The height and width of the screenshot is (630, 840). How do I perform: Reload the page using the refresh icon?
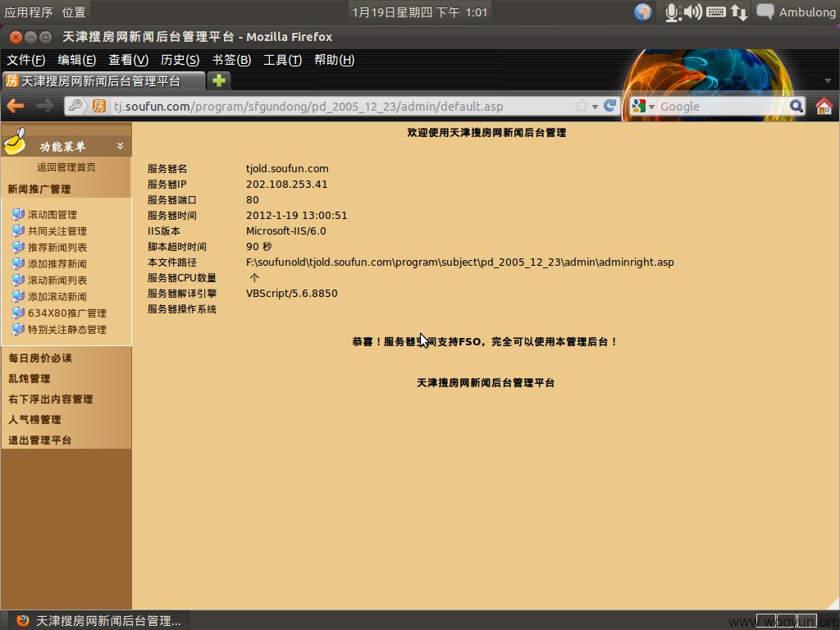(x=609, y=106)
